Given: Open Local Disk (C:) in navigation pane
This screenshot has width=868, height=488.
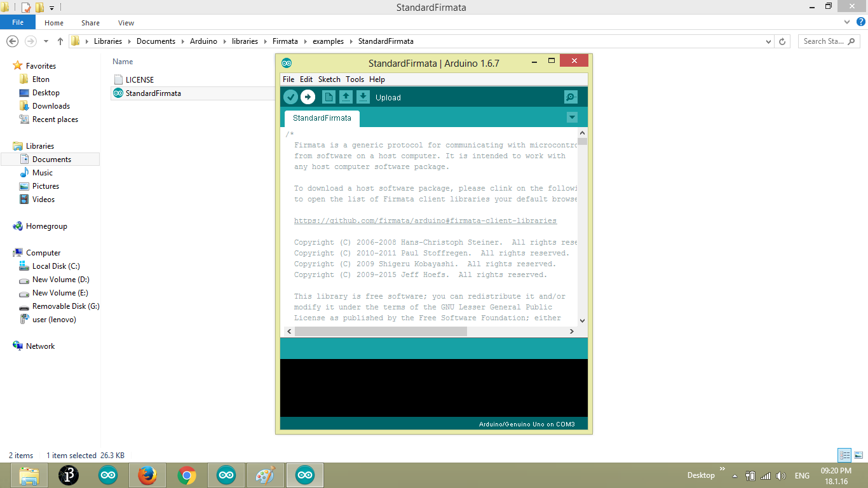Looking at the screenshot, I should pos(56,266).
